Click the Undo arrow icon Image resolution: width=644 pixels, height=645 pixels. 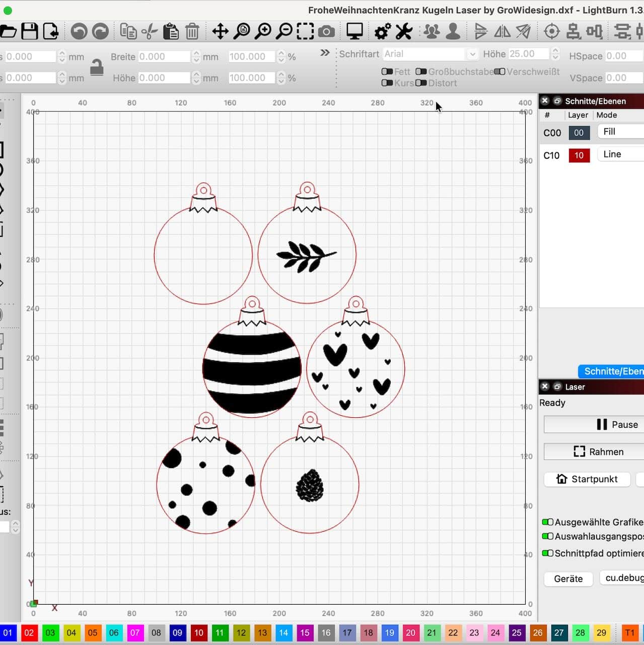79,32
